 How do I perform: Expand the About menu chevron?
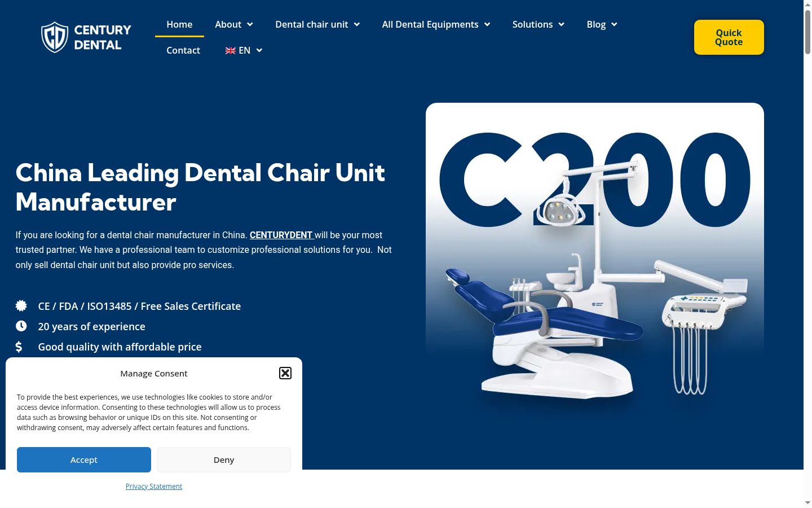250,24
